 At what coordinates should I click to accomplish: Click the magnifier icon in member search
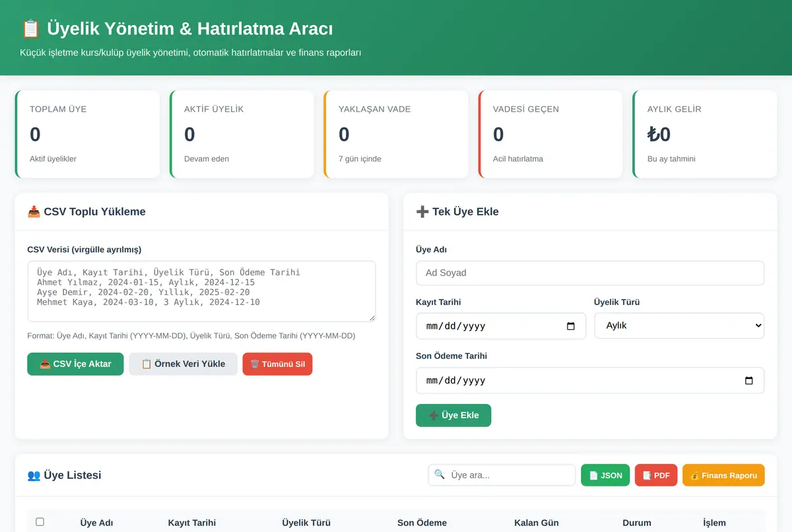click(440, 475)
